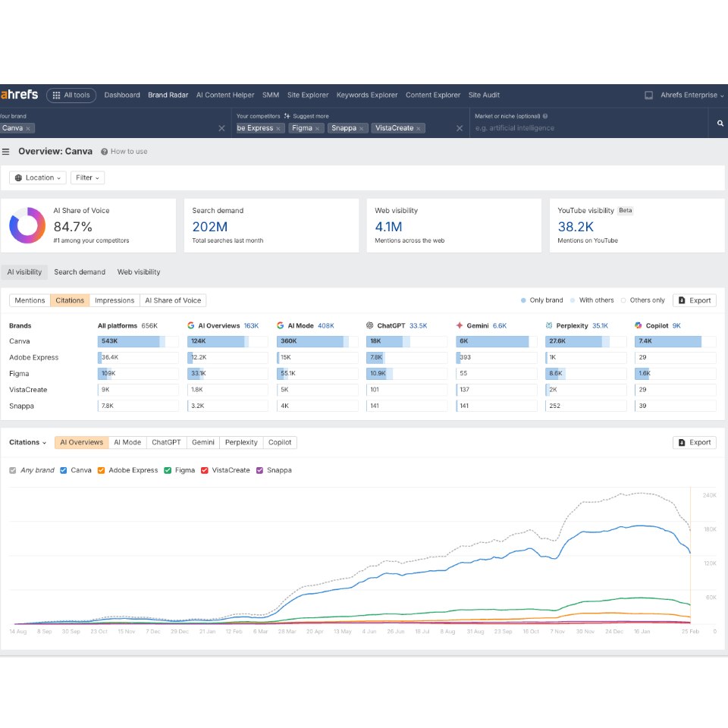
Task: Toggle the Canva chart checkbox
Action: coord(64,470)
